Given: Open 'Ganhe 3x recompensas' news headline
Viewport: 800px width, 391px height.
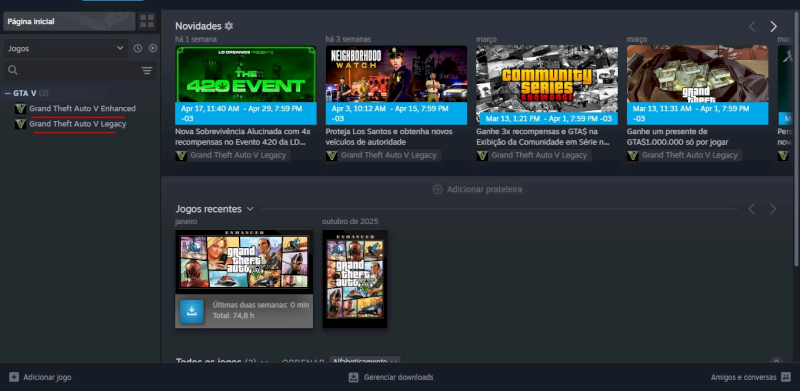Looking at the screenshot, I should [543, 136].
